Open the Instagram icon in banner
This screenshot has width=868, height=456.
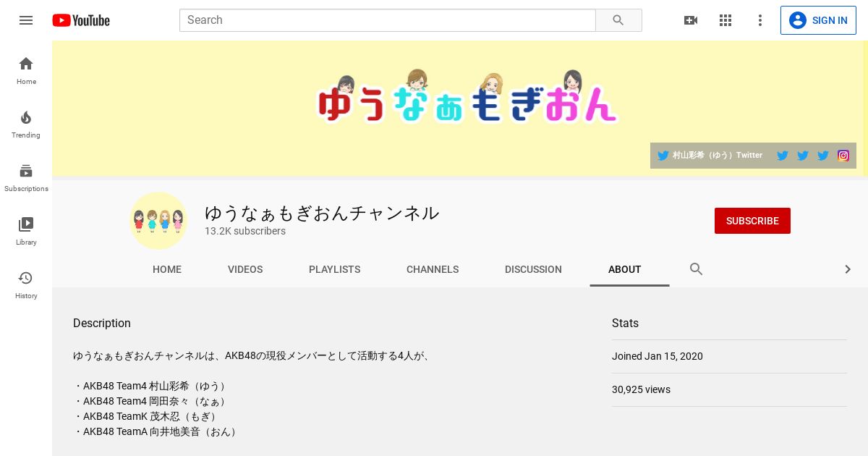point(843,156)
